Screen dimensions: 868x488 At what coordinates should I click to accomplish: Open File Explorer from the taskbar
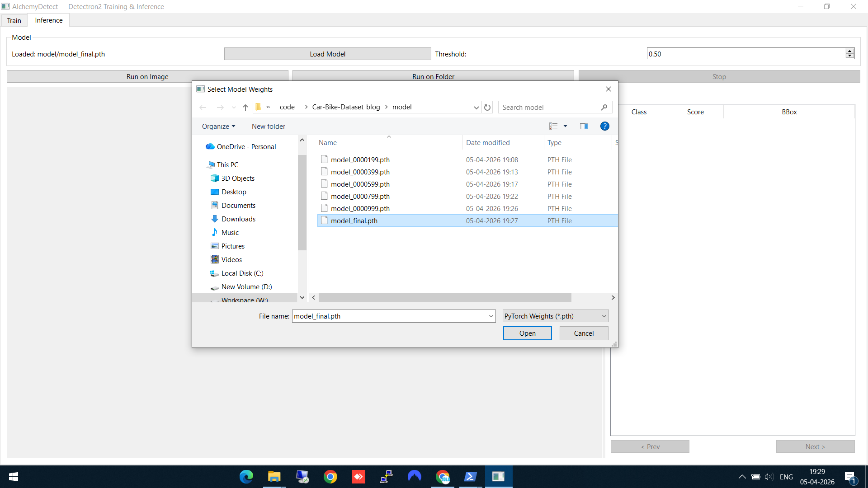[274, 477]
